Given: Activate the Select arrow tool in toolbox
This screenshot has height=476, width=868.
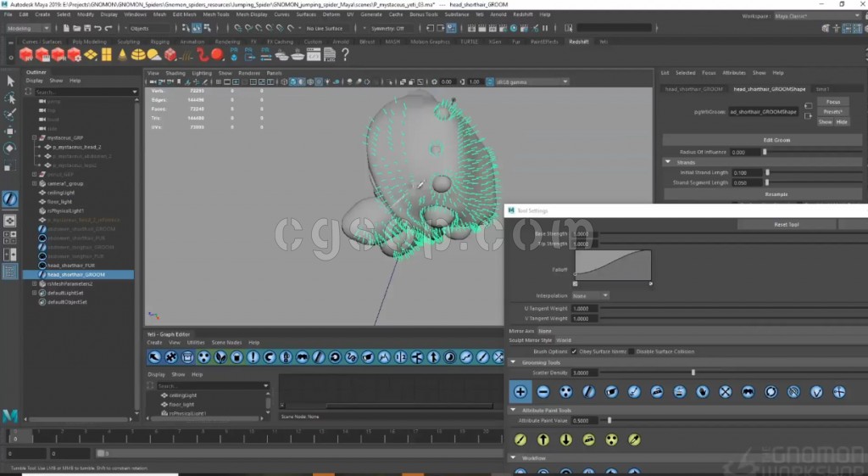Looking at the screenshot, I should point(10,81).
